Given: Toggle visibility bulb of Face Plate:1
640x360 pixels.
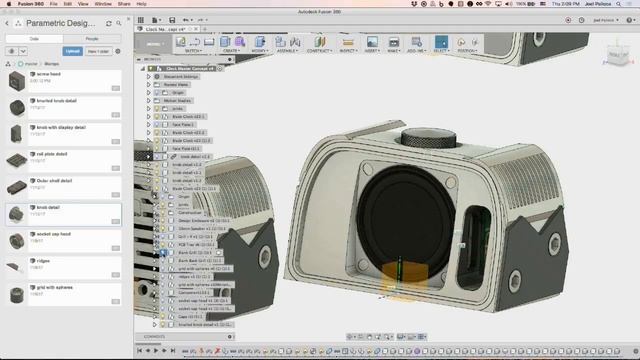Looking at the screenshot, I should (157, 124).
